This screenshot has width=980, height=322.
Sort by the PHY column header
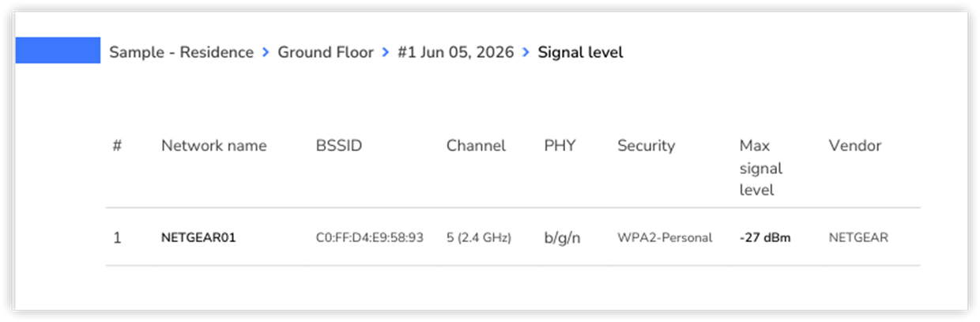point(560,146)
